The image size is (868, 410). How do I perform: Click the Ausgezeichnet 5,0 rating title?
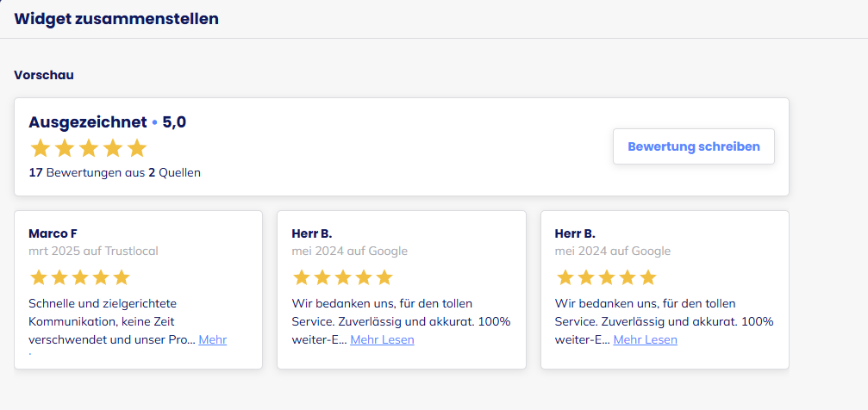[x=108, y=122]
